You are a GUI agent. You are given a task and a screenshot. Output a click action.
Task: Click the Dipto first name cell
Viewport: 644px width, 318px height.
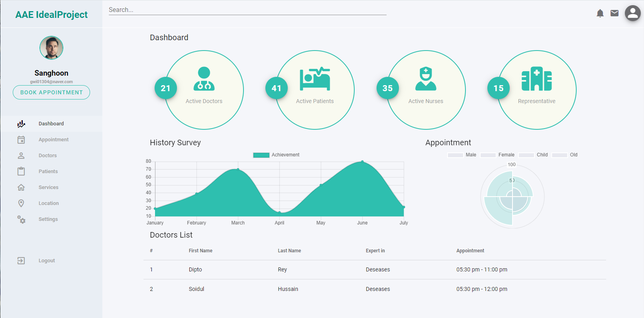[x=195, y=270]
